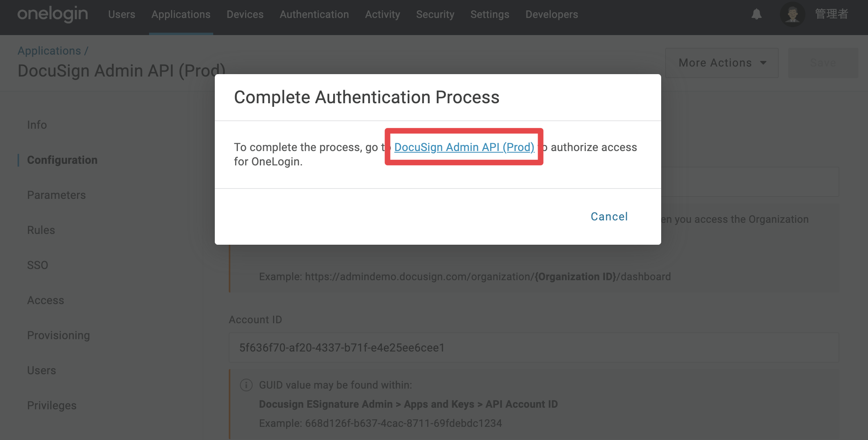Open the Provisioning tab
The image size is (868, 440).
(x=59, y=335)
